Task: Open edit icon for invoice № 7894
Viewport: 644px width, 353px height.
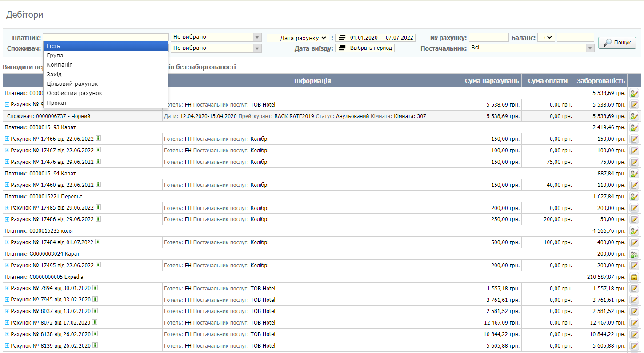Action: (x=634, y=289)
